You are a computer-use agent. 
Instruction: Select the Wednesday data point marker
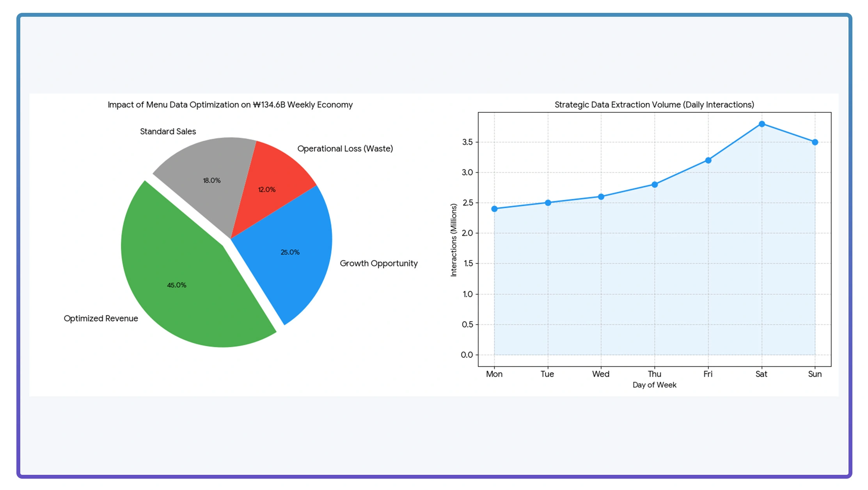pyautogui.click(x=601, y=197)
